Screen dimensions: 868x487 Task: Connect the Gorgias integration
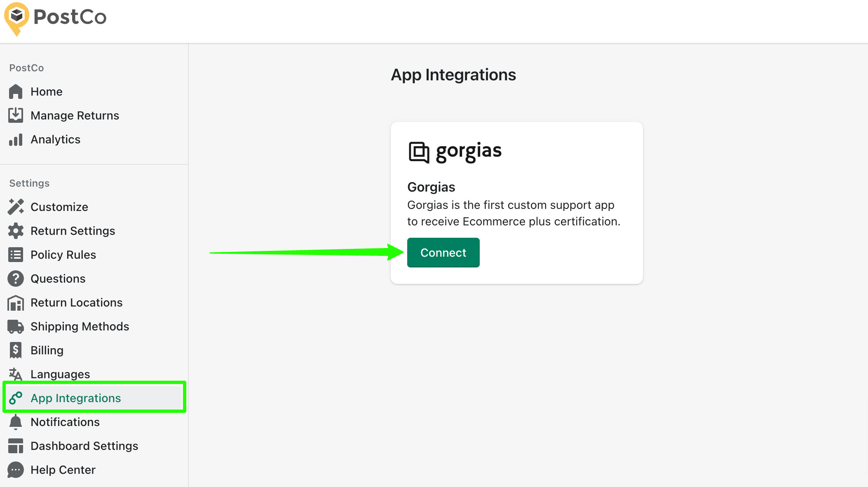[x=443, y=253]
